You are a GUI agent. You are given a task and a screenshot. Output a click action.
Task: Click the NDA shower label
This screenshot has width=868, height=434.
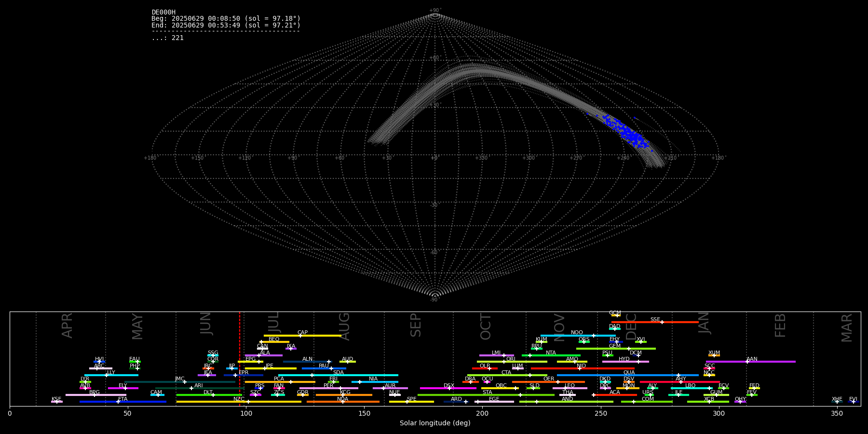click(x=342, y=399)
